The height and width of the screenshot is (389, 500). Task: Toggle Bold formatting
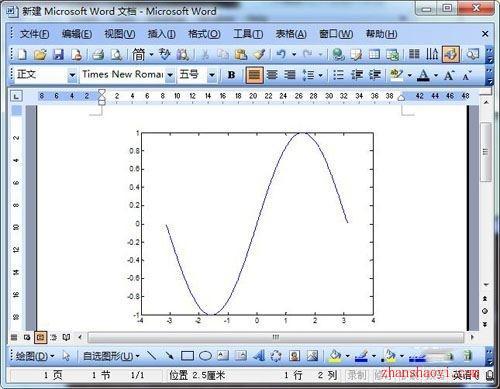231,75
